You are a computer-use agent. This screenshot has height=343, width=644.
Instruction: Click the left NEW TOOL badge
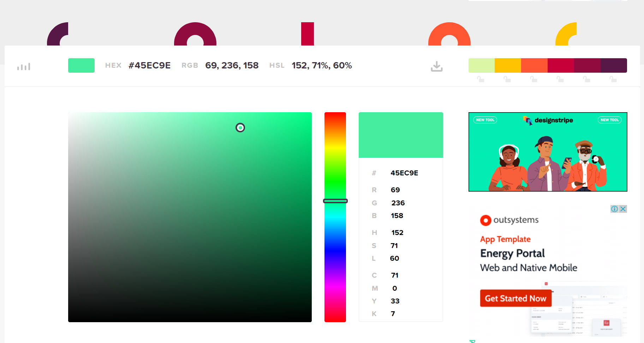point(485,120)
